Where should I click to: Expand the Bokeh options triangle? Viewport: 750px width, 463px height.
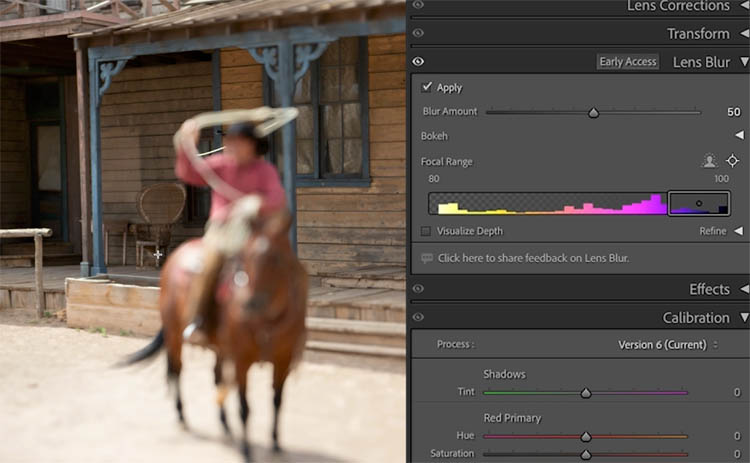click(739, 135)
